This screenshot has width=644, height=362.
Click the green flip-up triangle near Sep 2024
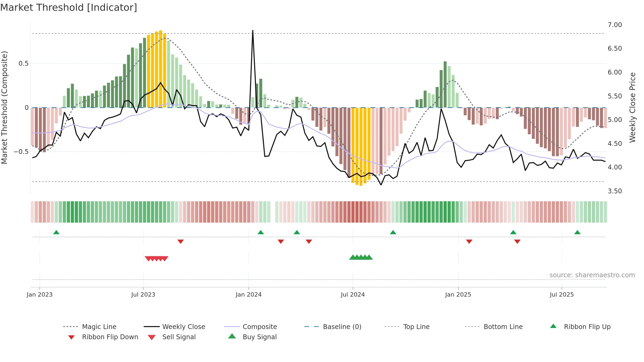pos(393,232)
